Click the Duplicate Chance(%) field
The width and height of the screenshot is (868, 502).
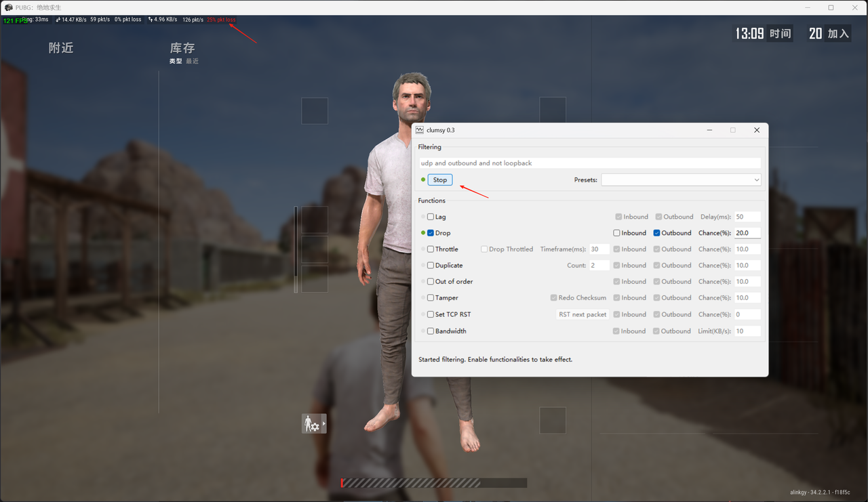(747, 266)
